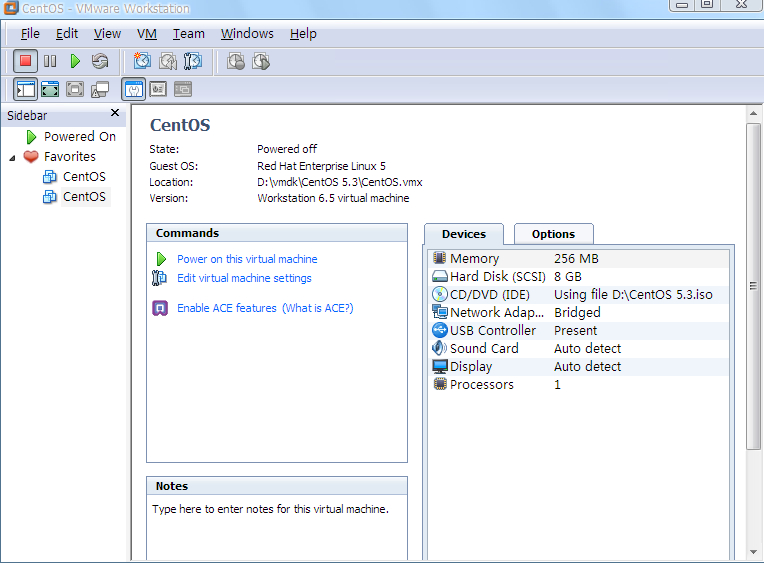Select the Processors device row
This screenshot has height=563, width=764.
579,385
